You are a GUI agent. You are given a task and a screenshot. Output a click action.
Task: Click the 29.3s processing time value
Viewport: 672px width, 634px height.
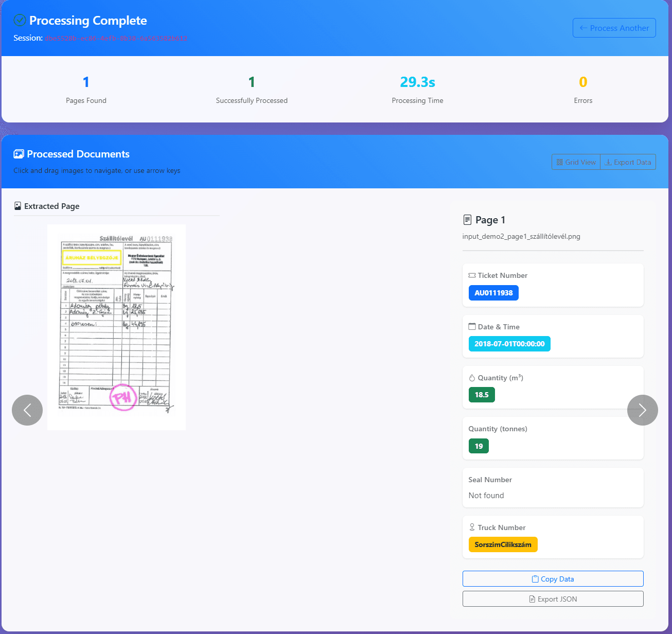[x=417, y=82]
